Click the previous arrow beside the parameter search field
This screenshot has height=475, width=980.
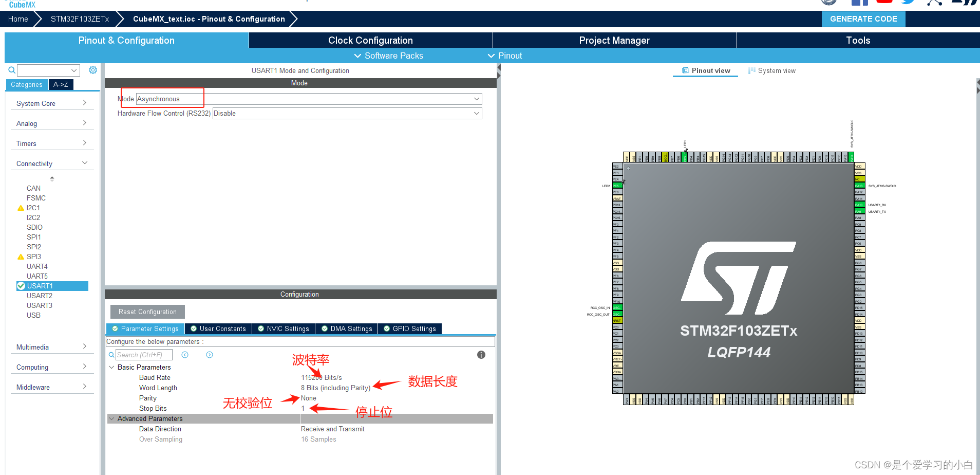click(x=185, y=355)
